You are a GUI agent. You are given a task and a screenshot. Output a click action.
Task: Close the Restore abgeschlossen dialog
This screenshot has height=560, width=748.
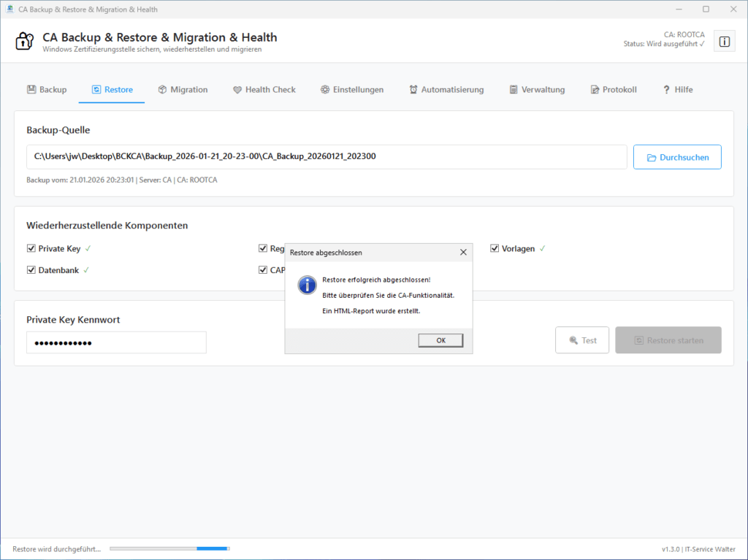463,252
